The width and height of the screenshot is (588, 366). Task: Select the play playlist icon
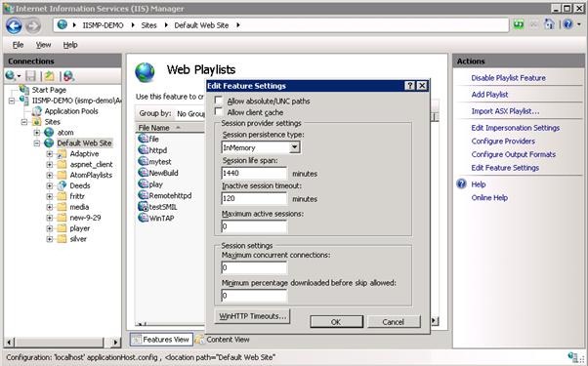click(x=143, y=183)
